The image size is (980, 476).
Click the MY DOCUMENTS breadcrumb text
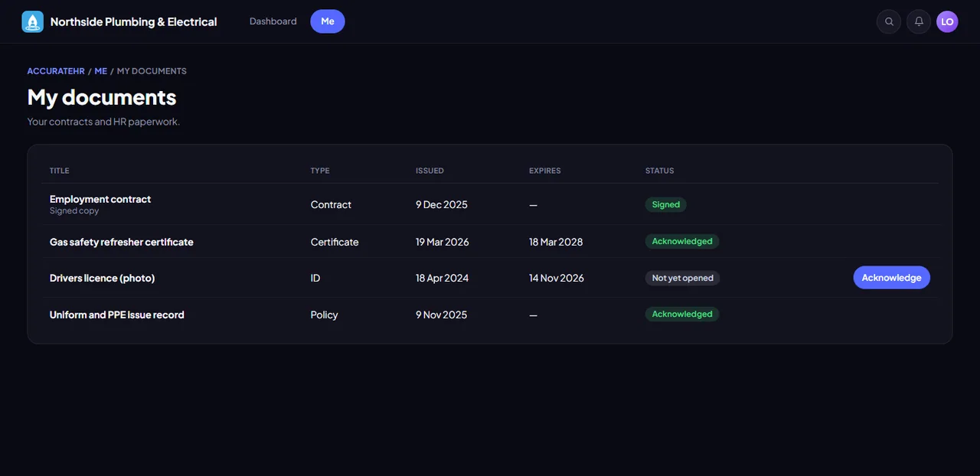coord(152,71)
